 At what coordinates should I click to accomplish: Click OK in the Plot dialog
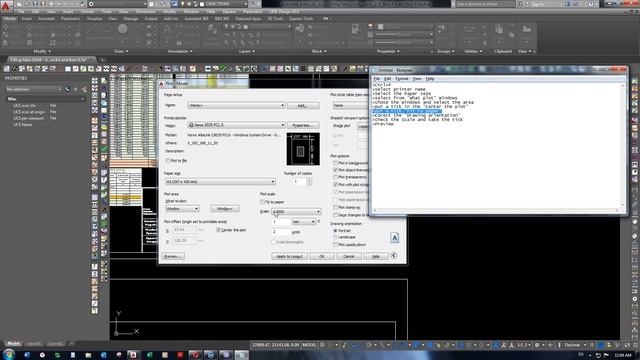pyautogui.click(x=322, y=256)
